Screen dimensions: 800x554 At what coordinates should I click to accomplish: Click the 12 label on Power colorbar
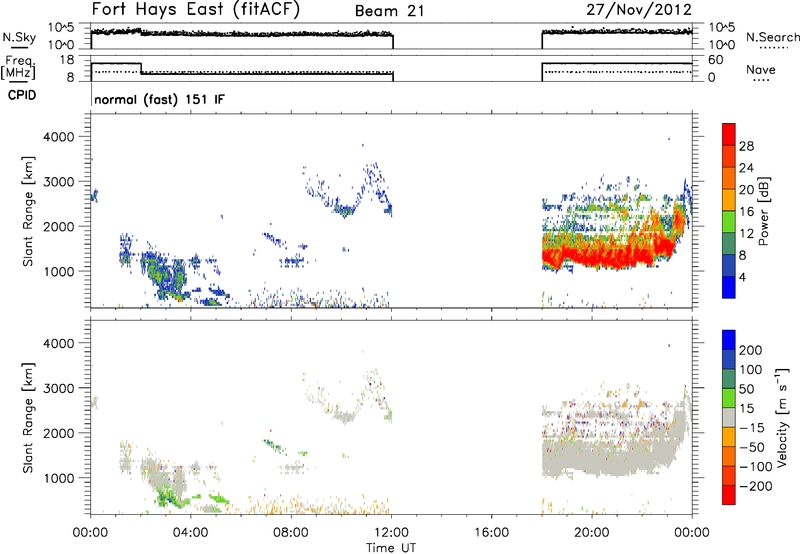(746, 234)
